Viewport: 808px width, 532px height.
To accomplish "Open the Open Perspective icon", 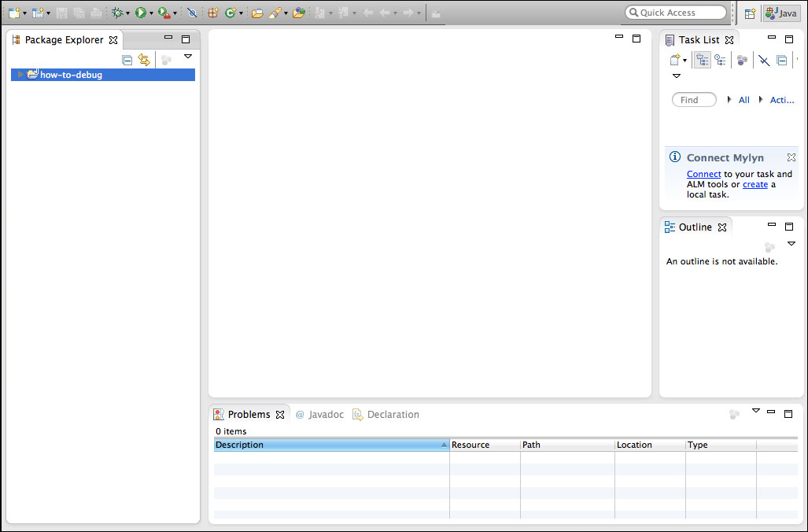I will tap(750, 13).
